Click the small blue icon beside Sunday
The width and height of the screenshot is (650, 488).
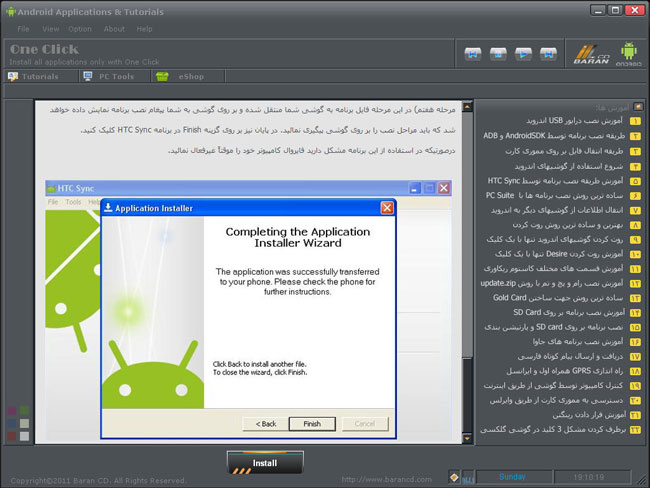click(468, 478)
